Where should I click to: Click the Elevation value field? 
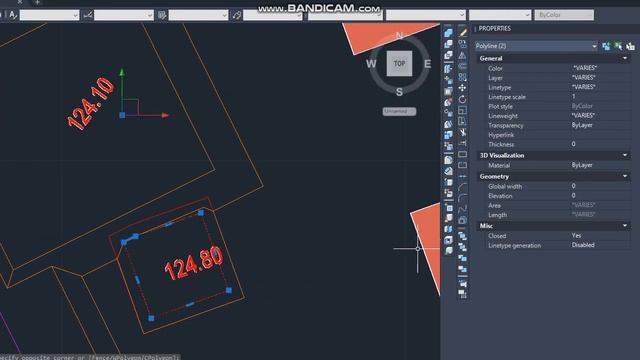pos(600,196)
